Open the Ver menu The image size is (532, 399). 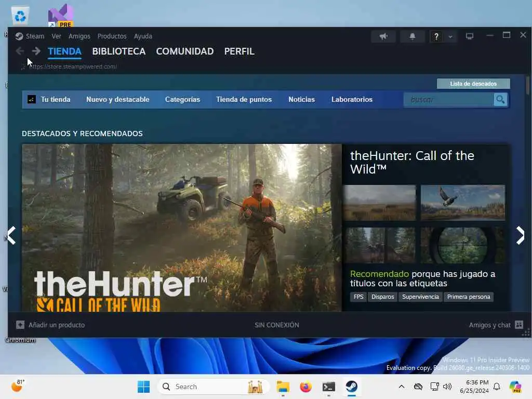[x=56, y=36]
